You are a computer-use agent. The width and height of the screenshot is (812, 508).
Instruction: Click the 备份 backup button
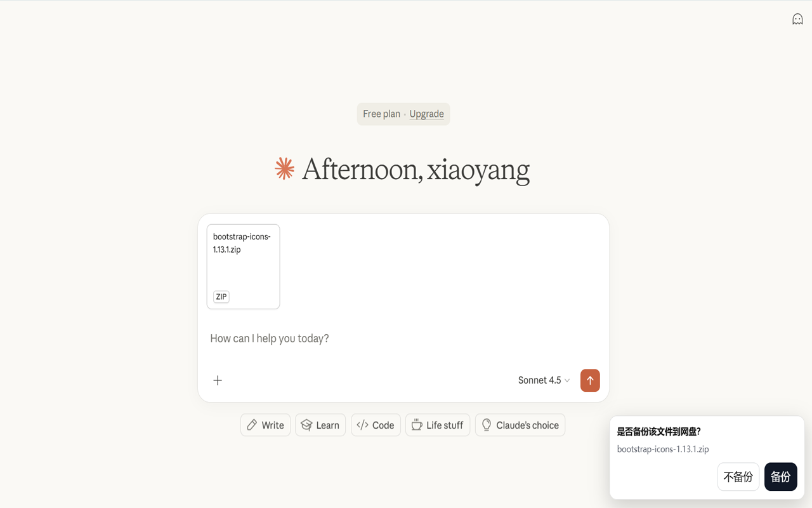pos(780,477)
